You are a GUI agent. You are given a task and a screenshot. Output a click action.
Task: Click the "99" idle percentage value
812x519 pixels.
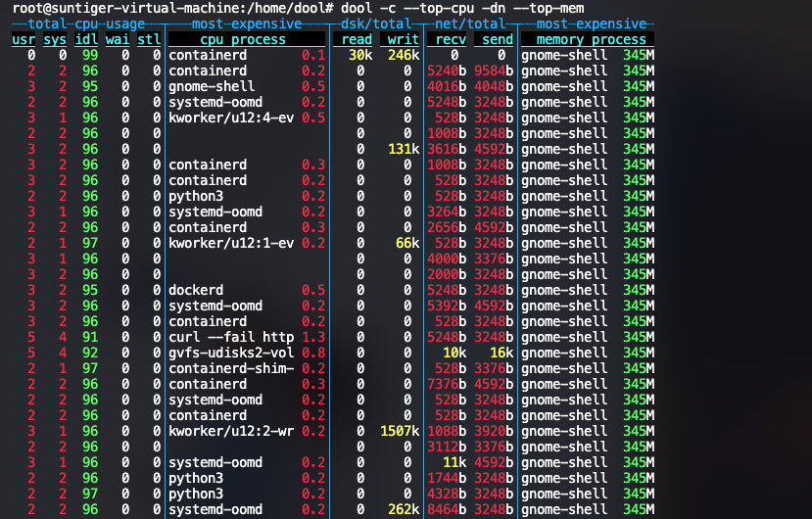click(x=90, y=55)
